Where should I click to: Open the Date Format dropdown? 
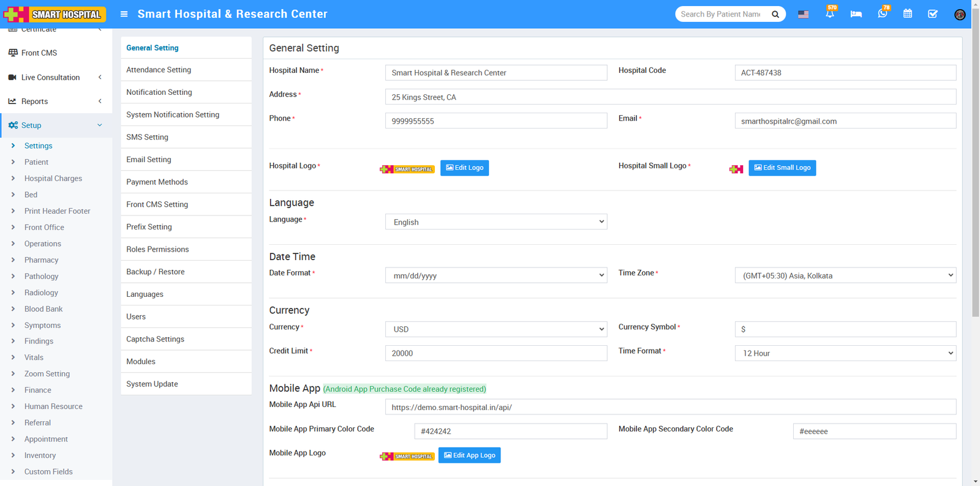496,275
